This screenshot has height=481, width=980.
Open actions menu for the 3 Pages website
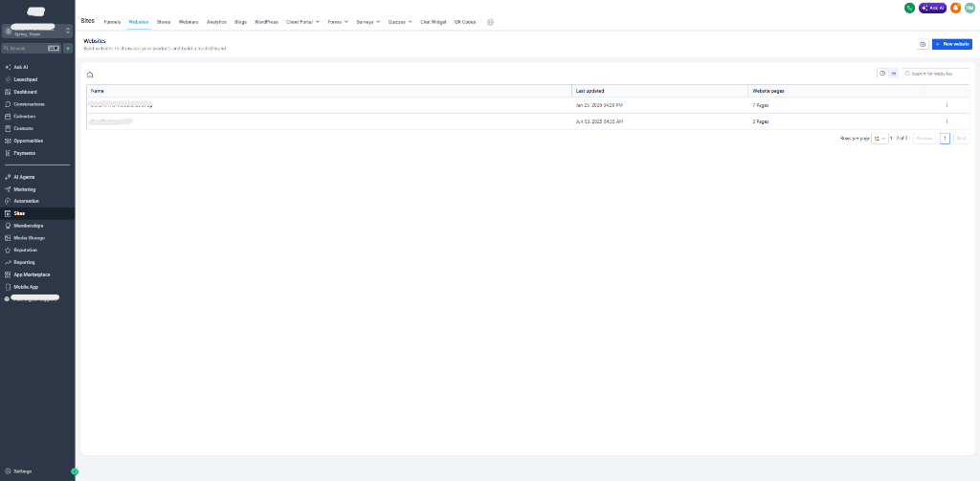click(x=947, y=121)
